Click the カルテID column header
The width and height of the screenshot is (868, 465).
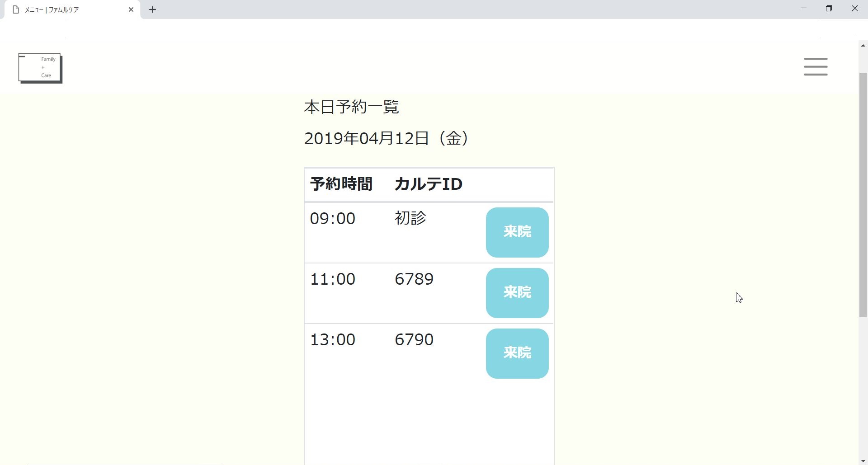[x=428, y=184]
